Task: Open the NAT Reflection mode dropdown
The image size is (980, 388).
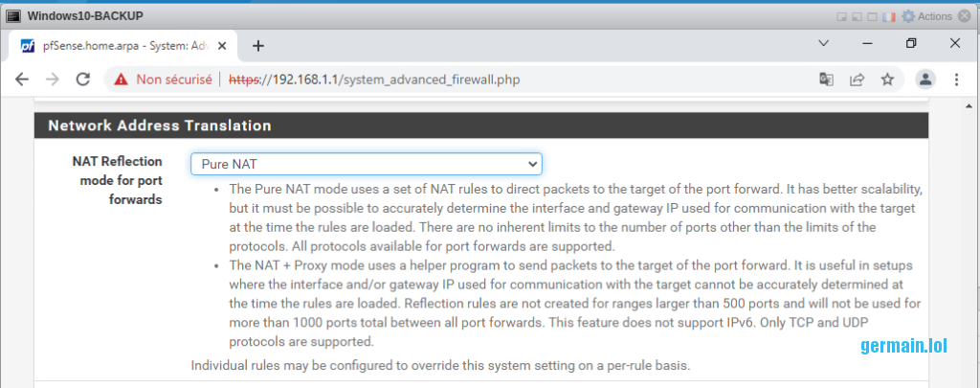Action: pos(366,164)
